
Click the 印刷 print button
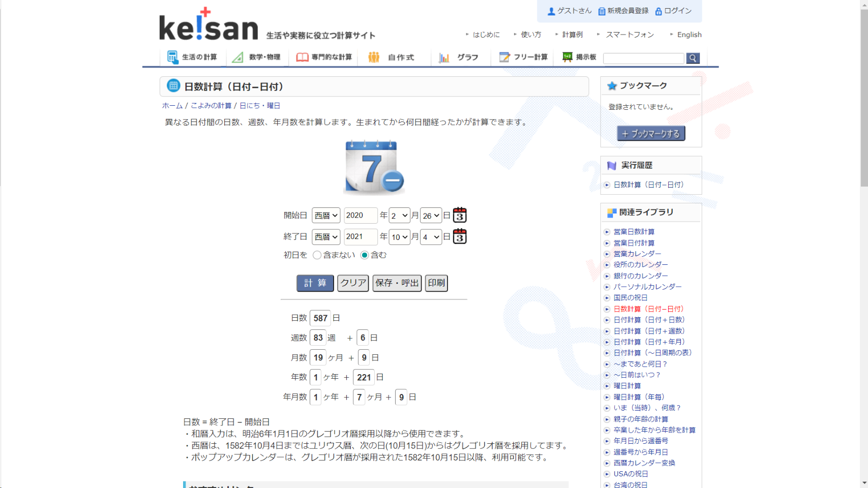pos(436,283)
